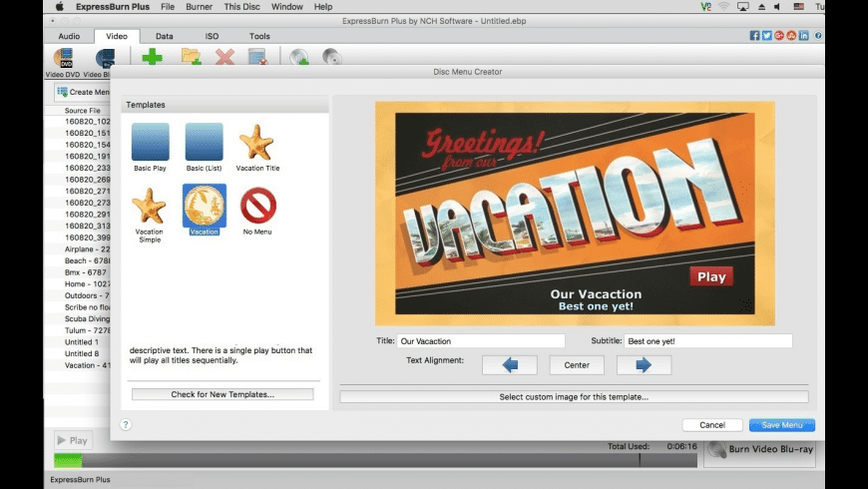The width and height of the screenshot is (868, 489).
Task: Click the right text alignment arrow
Action: (x=644, y=365)
